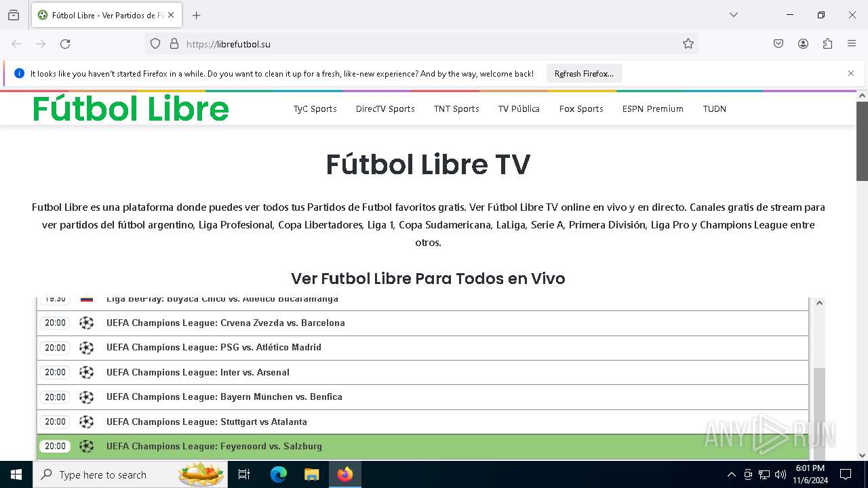
Task: Open tracking protection shield icon
Action: click(x=155, y=43)
